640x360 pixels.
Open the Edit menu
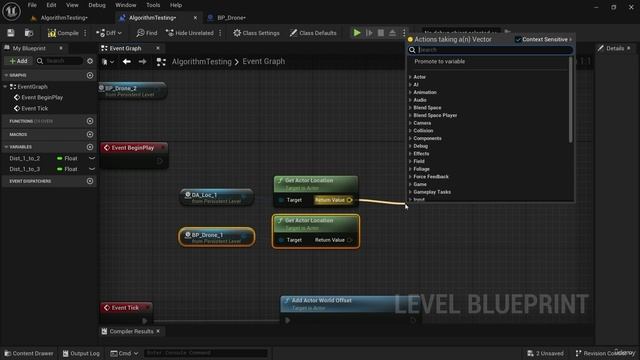pyautogui.click(x=51, y=5)
